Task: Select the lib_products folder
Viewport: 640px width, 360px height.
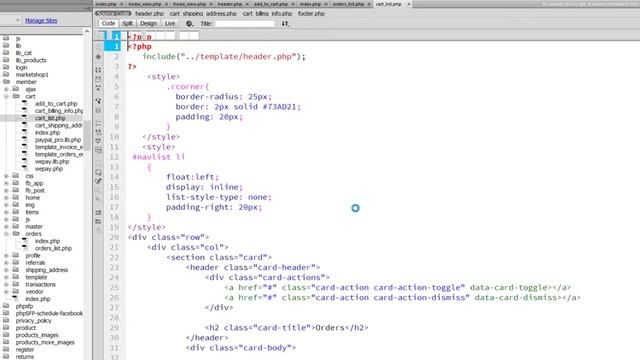Action: tap(31, 60)
